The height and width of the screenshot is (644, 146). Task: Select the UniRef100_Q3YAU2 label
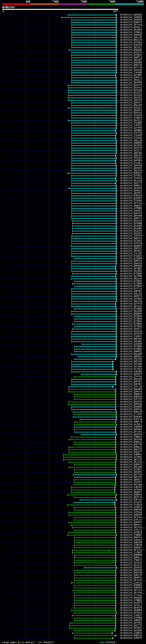pos(131,42)
